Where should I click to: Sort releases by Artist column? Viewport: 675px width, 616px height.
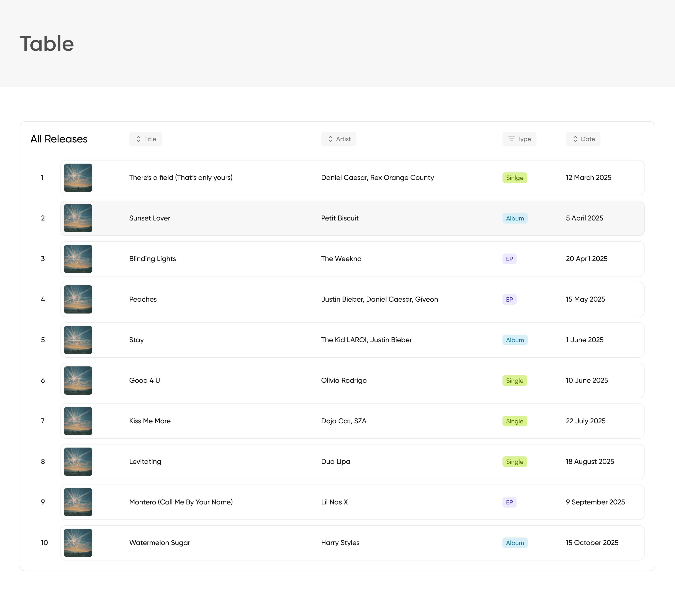pyautogui.click(x=339, y=139)
